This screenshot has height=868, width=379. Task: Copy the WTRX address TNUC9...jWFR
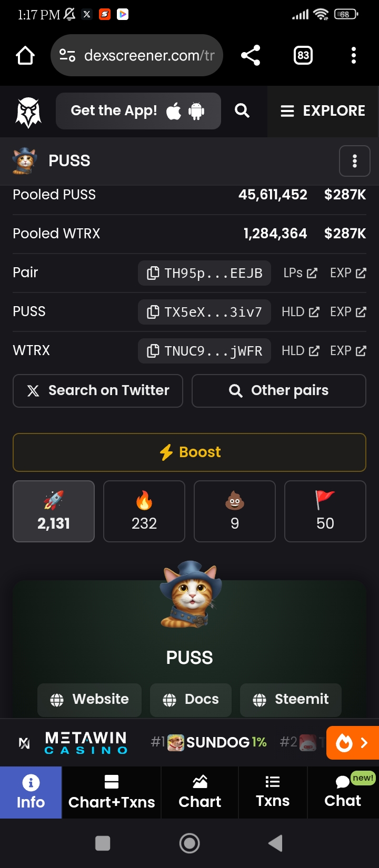(x=204, y=351)
